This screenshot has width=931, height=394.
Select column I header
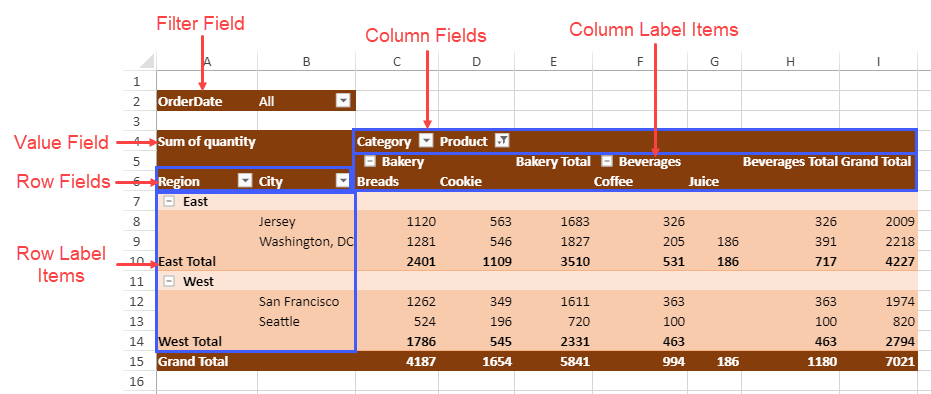click(x=878, y=61)
